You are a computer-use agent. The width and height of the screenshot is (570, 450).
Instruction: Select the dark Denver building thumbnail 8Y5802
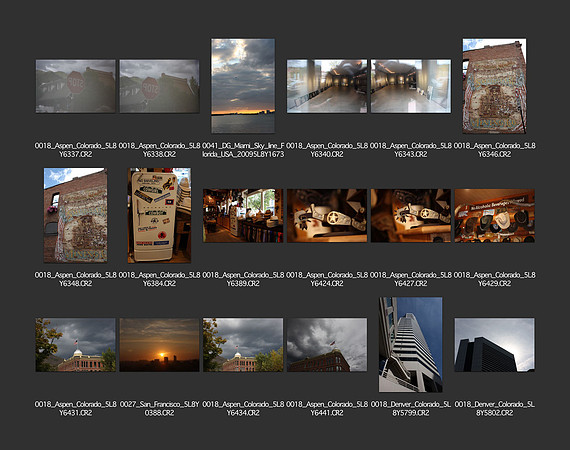[494, 345]
